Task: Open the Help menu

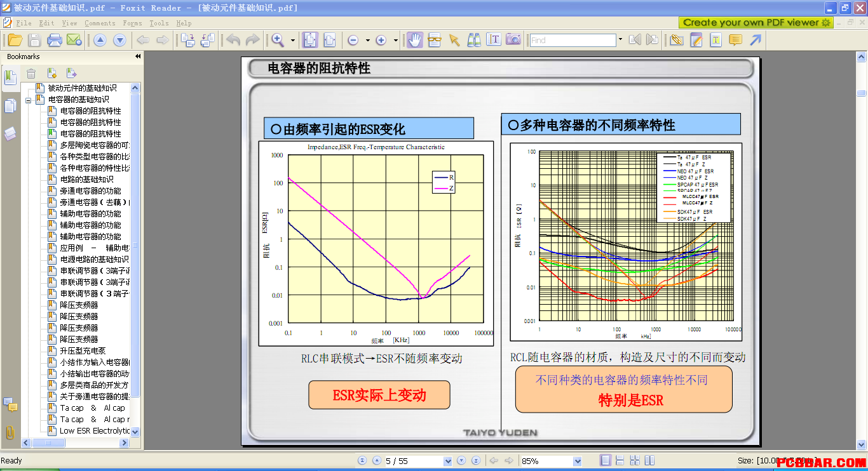Action: pos(184,23)
